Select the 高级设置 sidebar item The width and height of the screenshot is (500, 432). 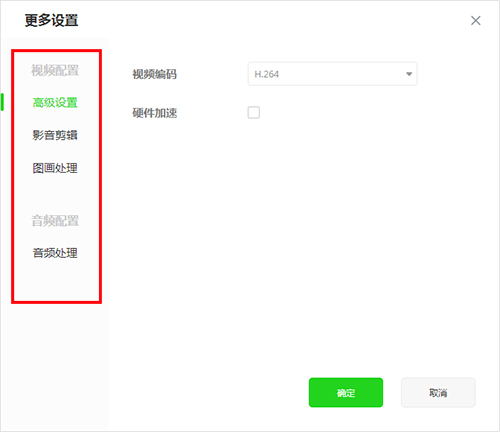pos(55,102)
